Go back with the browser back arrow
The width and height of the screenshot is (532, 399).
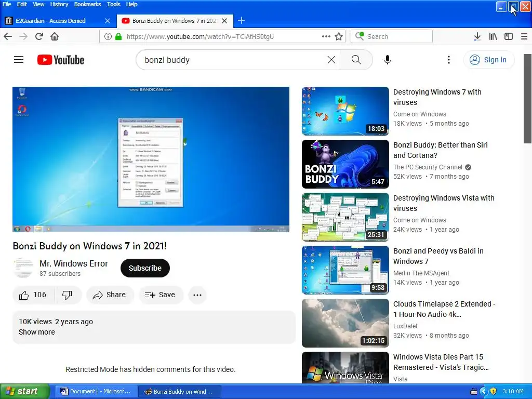click(8, 36)
